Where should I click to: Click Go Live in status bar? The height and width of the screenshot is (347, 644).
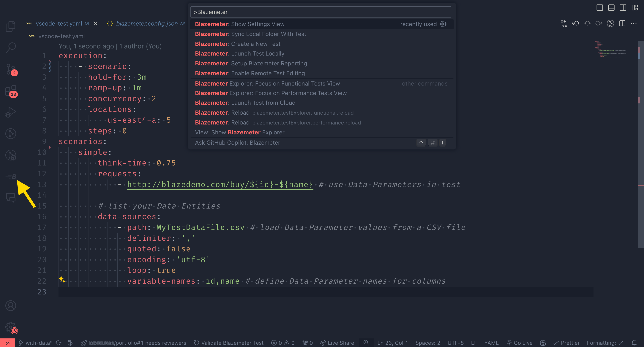[519, 343]
